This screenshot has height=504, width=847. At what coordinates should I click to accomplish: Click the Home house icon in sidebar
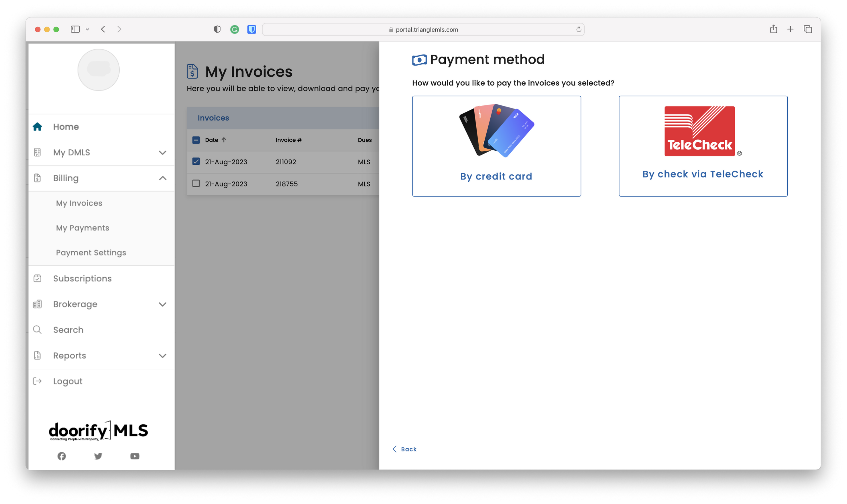tap(38, 127)
